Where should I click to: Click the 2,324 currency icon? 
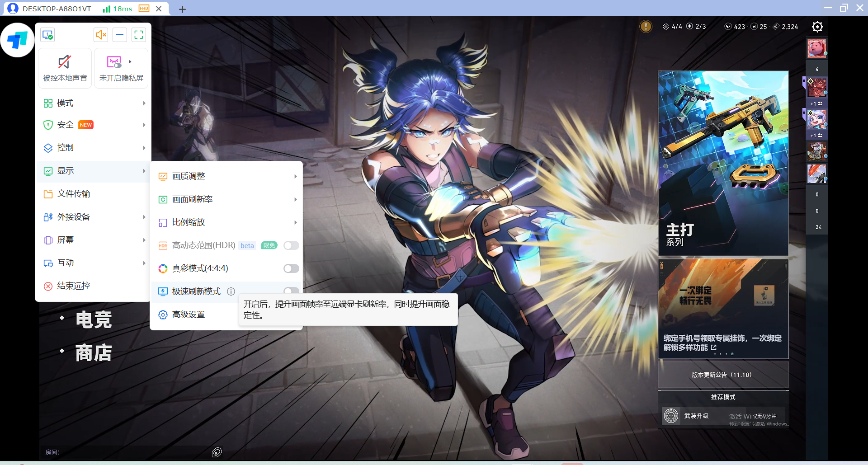click(776, 27)
